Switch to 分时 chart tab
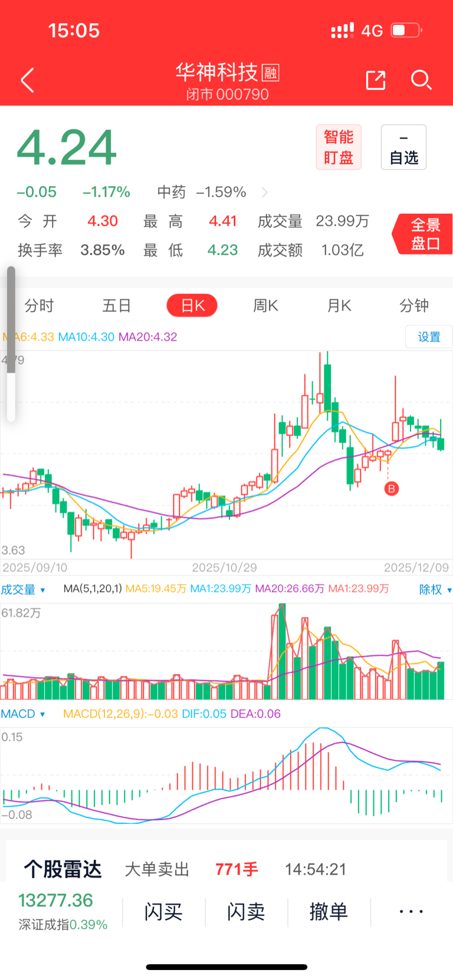The image size is (453, 980). 40,305
